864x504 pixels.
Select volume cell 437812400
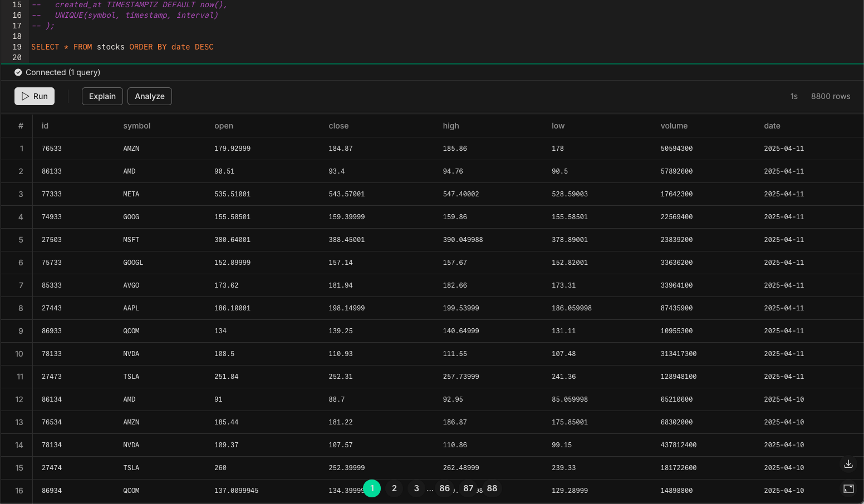tap(679, 445)
